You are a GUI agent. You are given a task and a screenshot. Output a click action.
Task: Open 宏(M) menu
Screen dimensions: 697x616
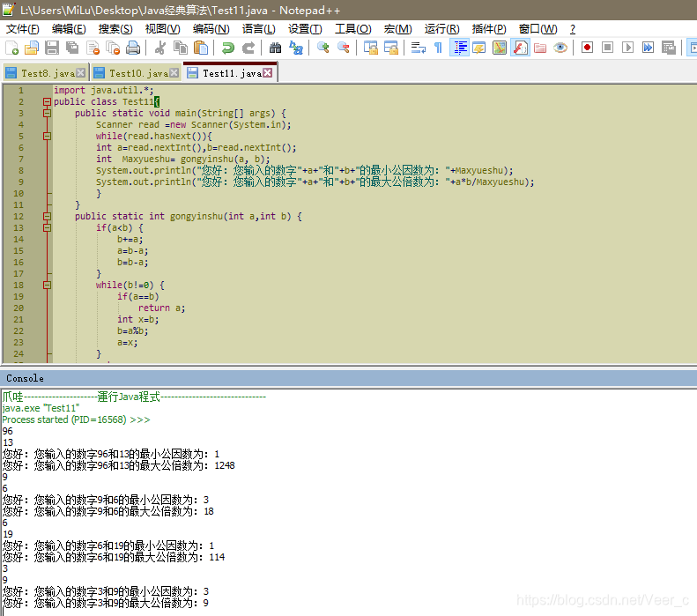(397, 29)
